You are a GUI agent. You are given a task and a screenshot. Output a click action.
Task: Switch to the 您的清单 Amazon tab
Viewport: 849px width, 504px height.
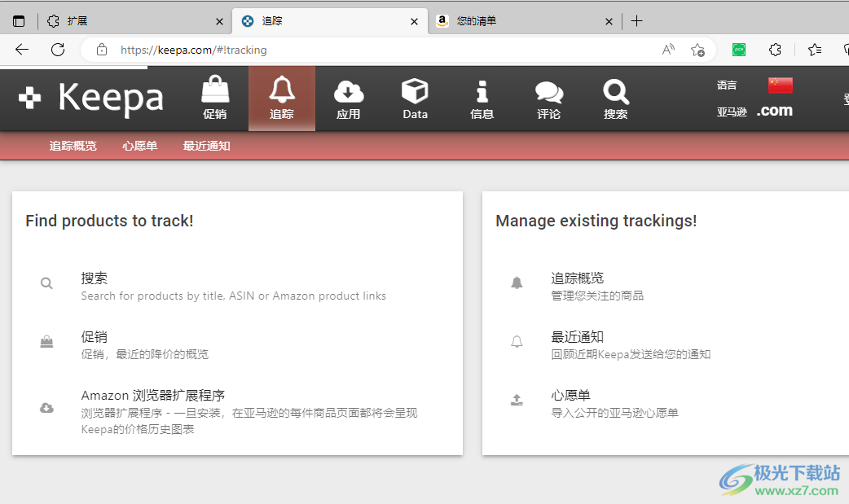526,21
